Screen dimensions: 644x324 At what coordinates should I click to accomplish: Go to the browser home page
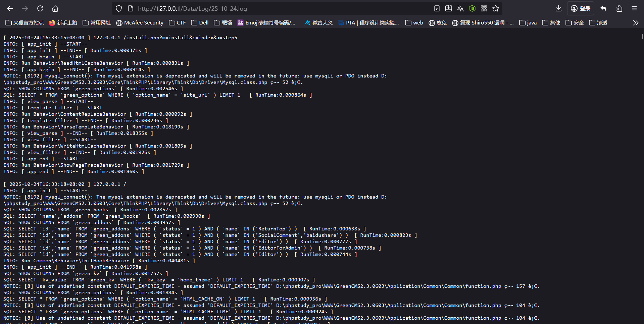pyautogui.click(x=55, y=8)
